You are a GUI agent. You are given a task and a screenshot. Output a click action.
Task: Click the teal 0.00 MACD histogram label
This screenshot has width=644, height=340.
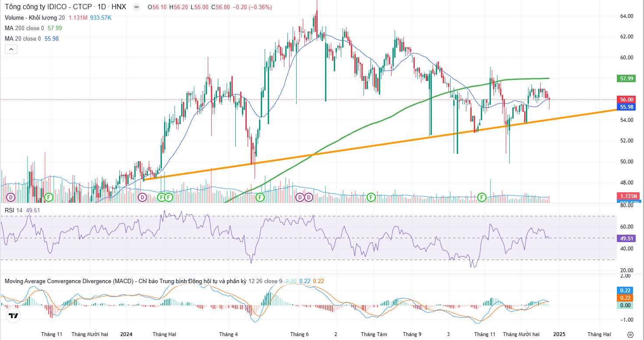[626, 305]
